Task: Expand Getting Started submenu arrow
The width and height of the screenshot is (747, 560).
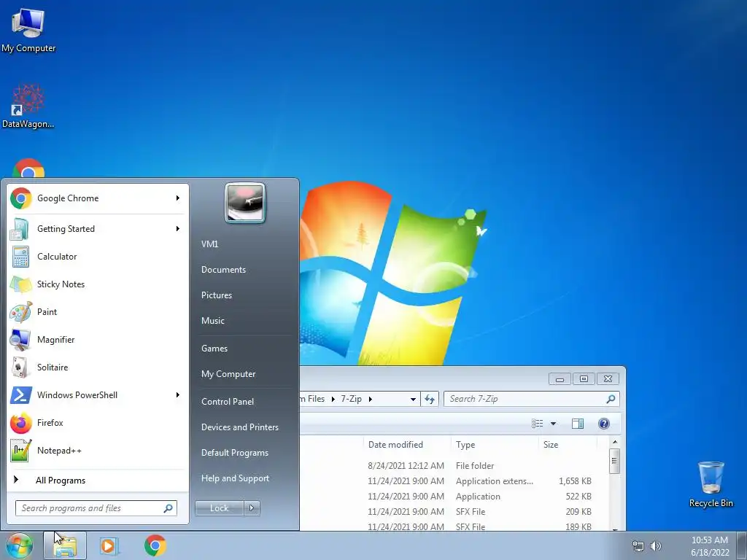Action: coord(178,228)
